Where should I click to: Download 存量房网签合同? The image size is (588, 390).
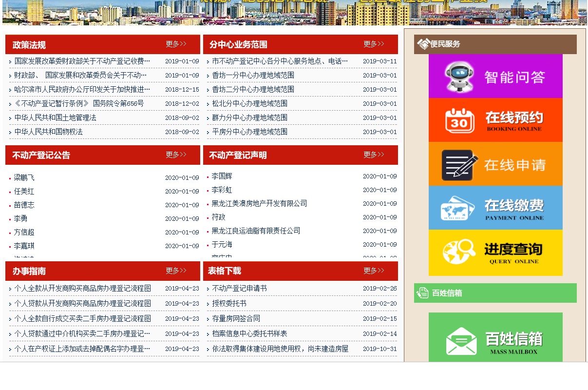pos(236,319)
